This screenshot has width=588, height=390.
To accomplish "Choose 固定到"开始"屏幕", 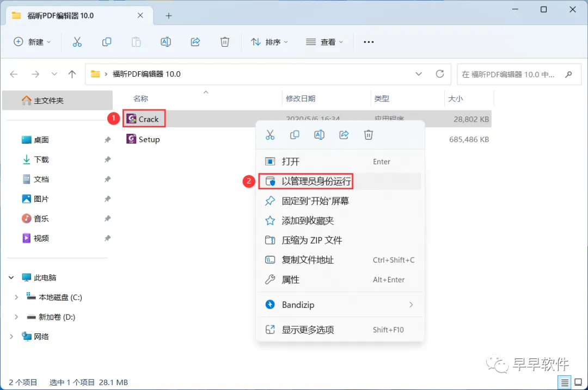I will click(x=340, y=201).
